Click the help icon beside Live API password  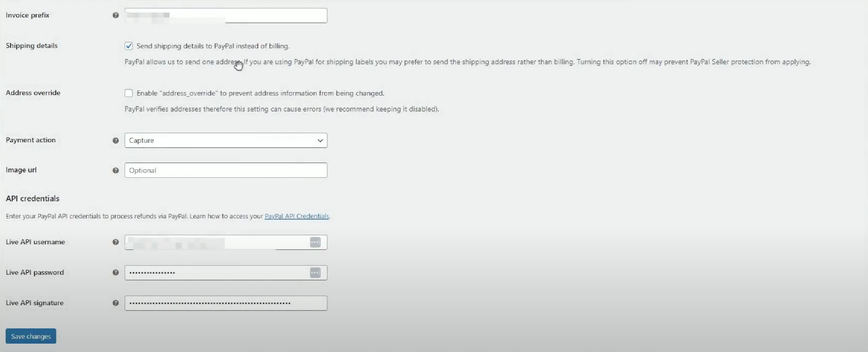[x=115, y=272]
